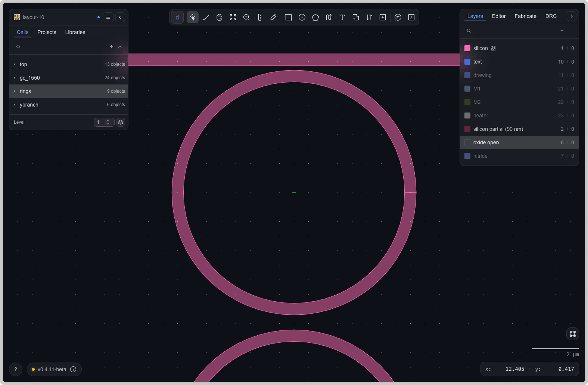Click the add instance plus-square tool
The height and width of the screenshot is (385, 588).
(x=383, y=17)
